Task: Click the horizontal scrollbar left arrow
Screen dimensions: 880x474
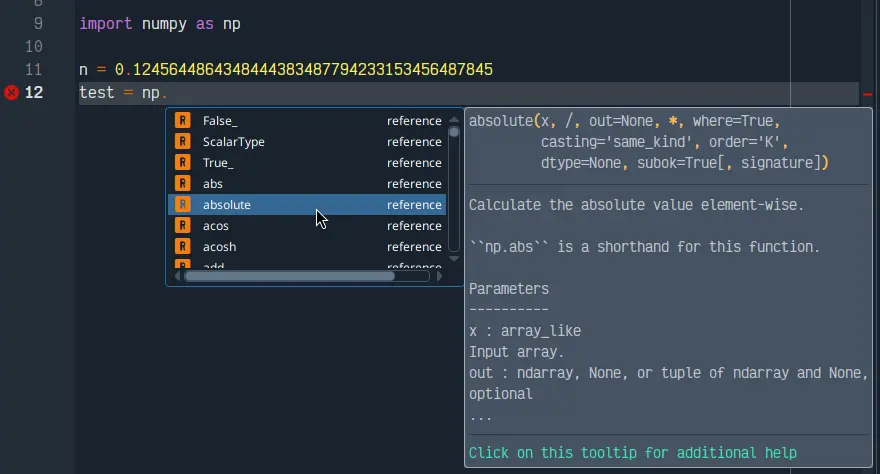Action: pos(177,276)
